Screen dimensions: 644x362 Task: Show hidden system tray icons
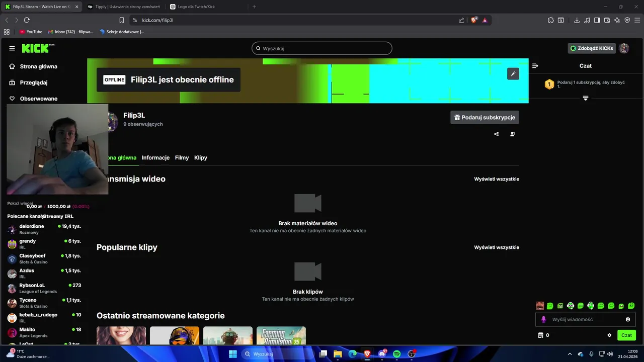(x=570, y=354)
